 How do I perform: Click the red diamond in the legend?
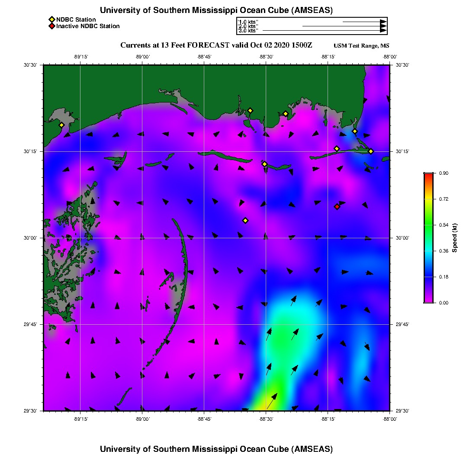pos(51,26)
